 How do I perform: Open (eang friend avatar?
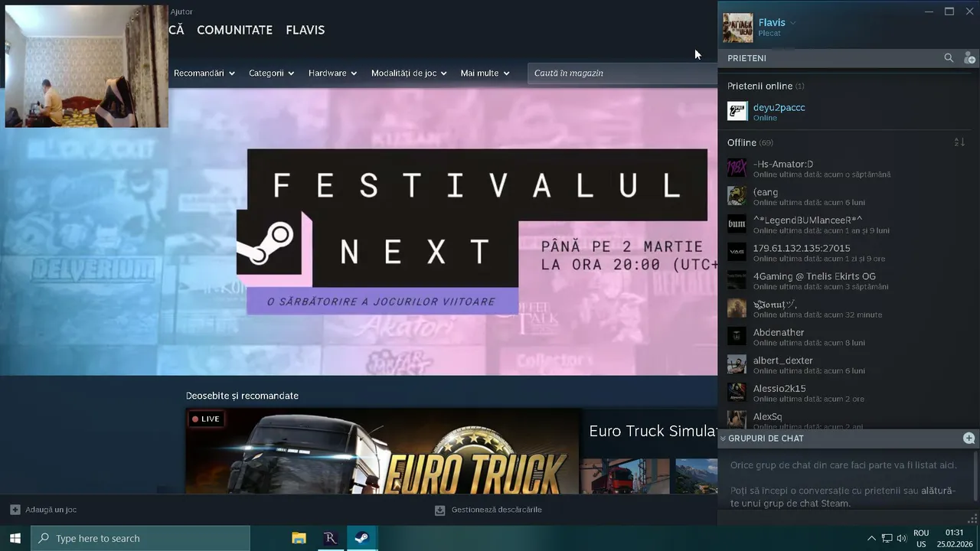click(737, 196)
